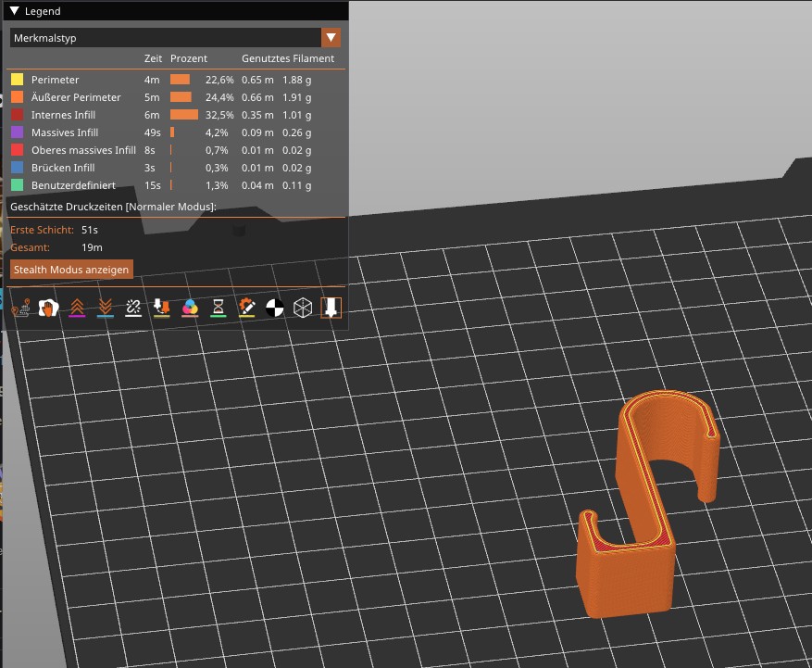Select the Brücken Infill legend row
The width and height of the screenshot is (812, 668).
176,168
